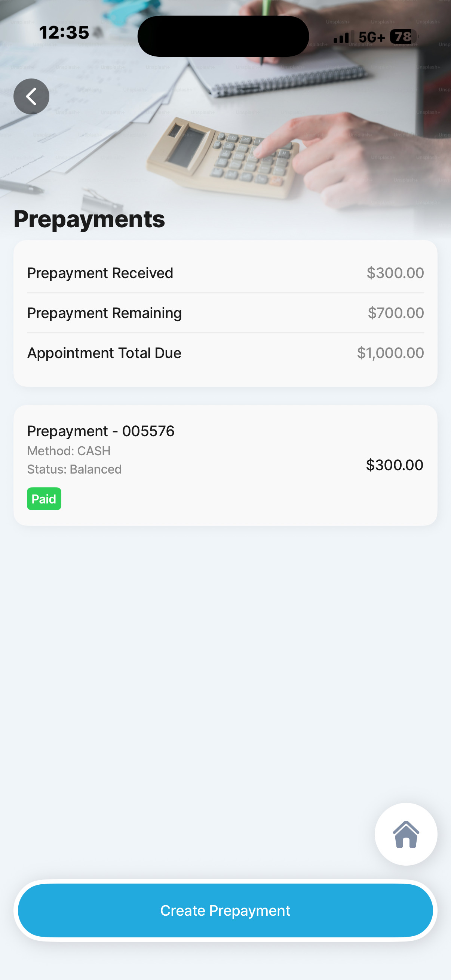Tap the Appointment Total Due label
Screen dimensions: 451x980
104,353
